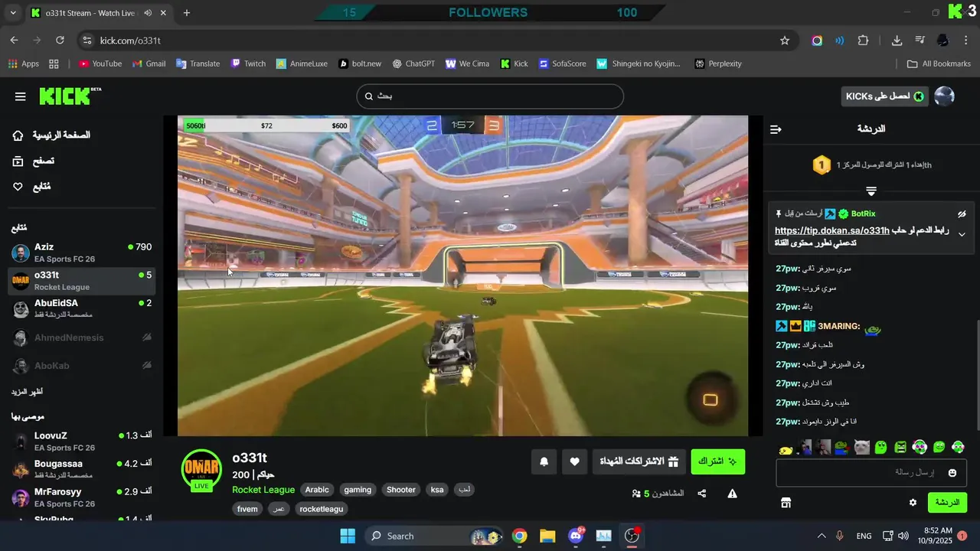The image size is (980, 551).
Task: Open chat settings gear
Action: point(913,503)
